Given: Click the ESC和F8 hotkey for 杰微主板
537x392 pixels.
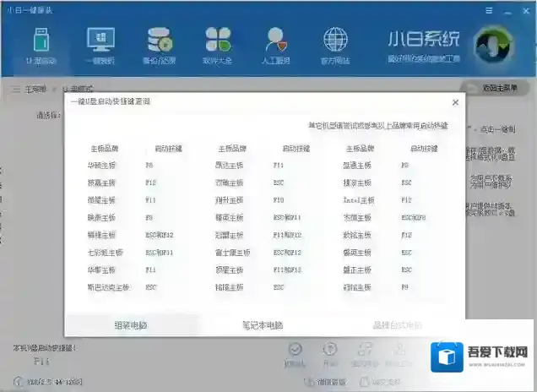Looking at the screenshot, I should pos(414,218).
